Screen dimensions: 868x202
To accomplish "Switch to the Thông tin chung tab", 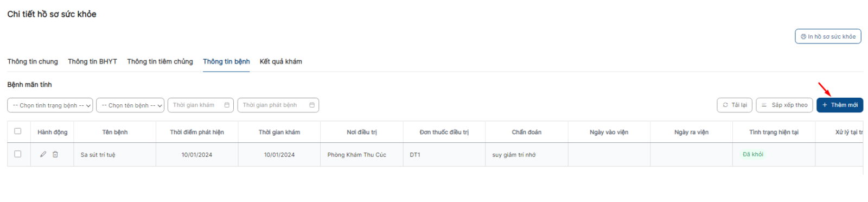I will pyautogui.click(x=33, y=61).
